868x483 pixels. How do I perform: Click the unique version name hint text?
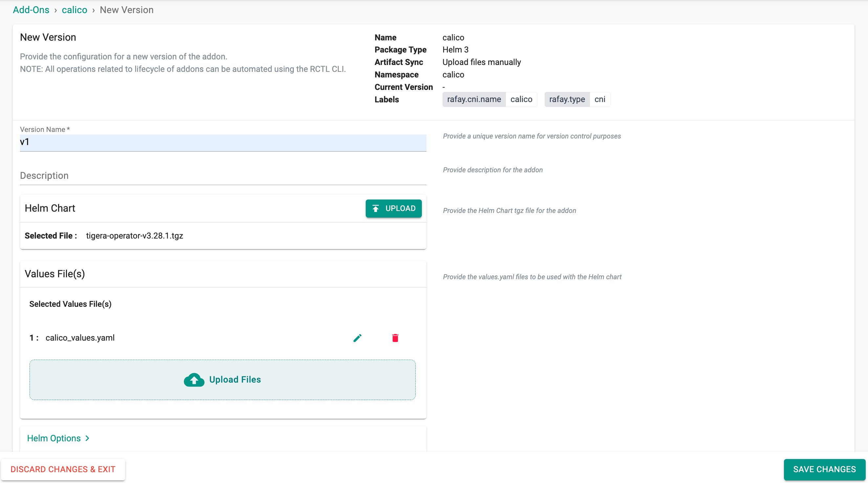532,136
